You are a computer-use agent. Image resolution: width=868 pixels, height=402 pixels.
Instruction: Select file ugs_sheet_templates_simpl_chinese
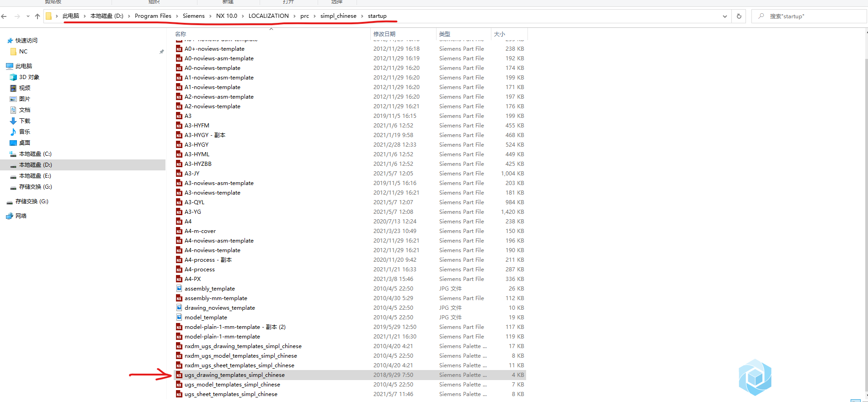(x=231, y=394)
